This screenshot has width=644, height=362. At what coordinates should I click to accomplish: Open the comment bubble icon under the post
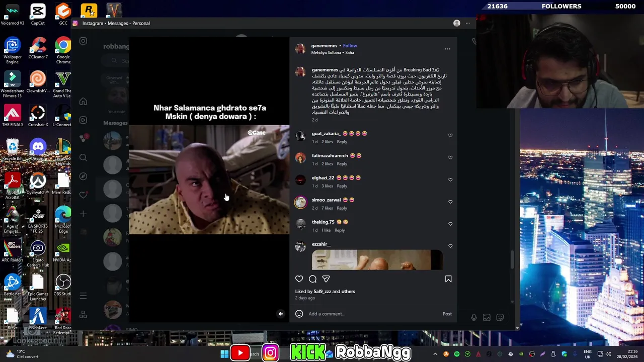tap(312, 279)
